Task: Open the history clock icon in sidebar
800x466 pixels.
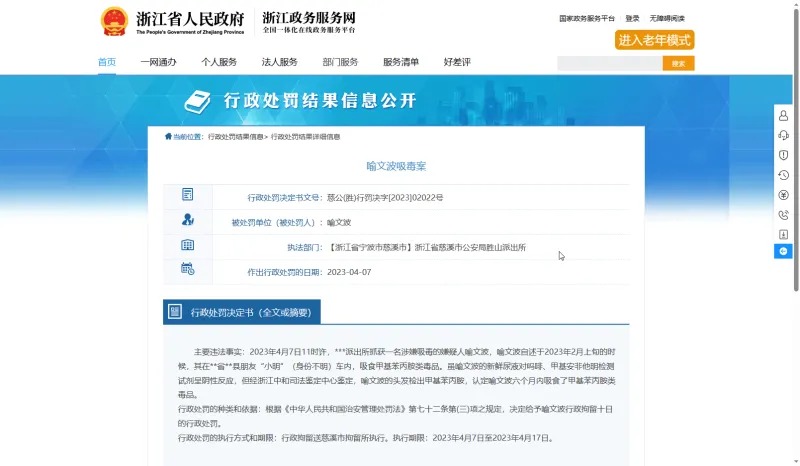Action: (783, 175)
